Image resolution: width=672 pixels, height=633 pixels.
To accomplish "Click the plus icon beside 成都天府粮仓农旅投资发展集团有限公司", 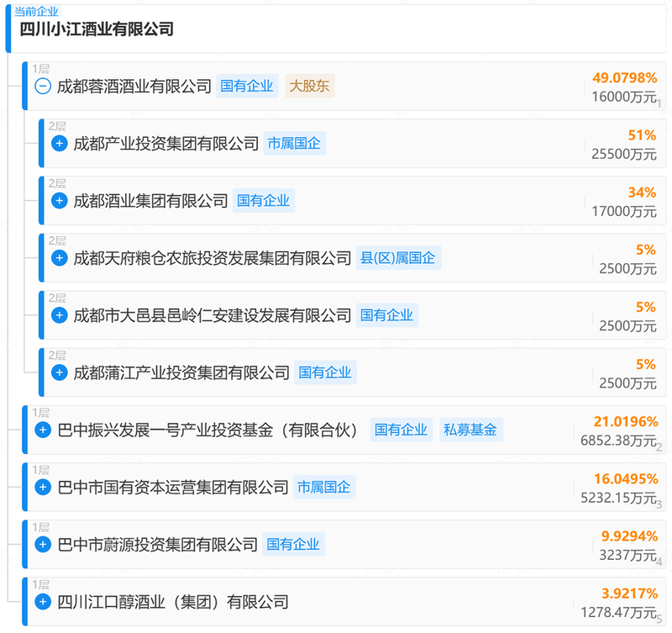I will click(x=60, y=258).
